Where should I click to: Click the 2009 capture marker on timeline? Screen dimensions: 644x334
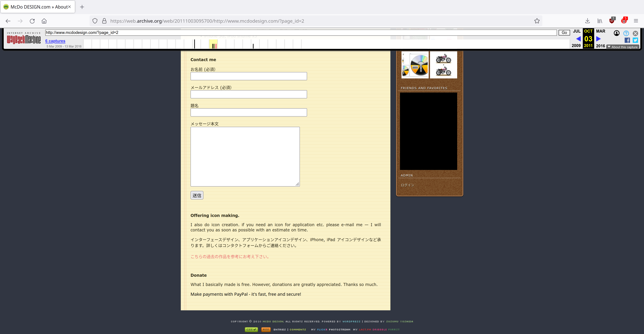point(195,44)
